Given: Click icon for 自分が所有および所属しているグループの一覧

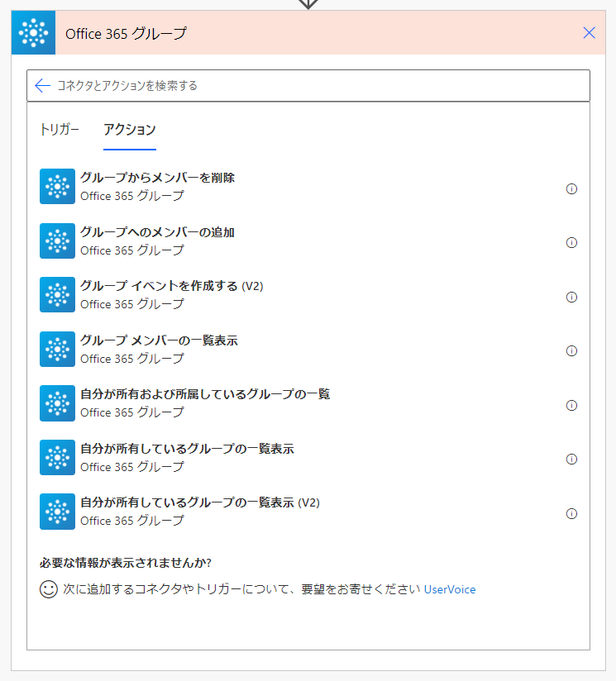Looking at the screenshot, I should 57,403.
